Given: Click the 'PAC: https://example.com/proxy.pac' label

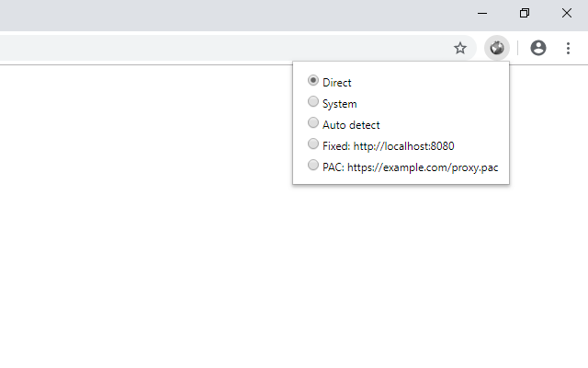Looking at the screenshot, I should click(x=411, y=167).
